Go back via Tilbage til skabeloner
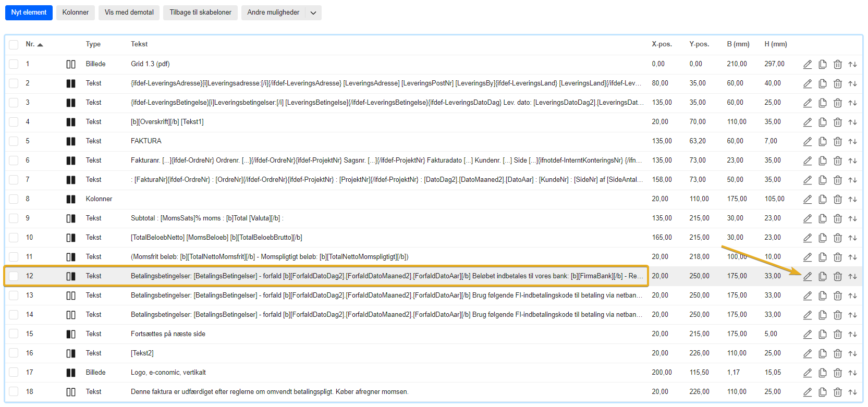Image resolution: width=868 pixels, height=407 pixels. click(x=200, y=13)
